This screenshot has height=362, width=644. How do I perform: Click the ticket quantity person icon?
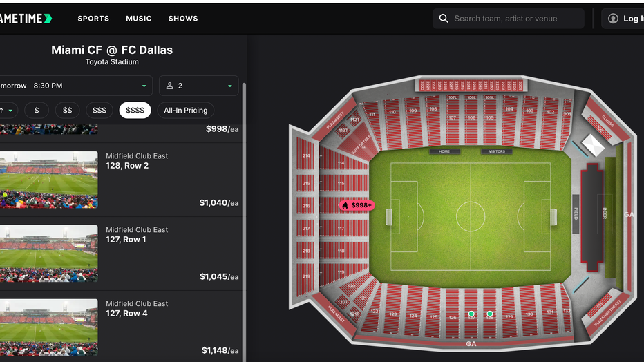(170, 86)
